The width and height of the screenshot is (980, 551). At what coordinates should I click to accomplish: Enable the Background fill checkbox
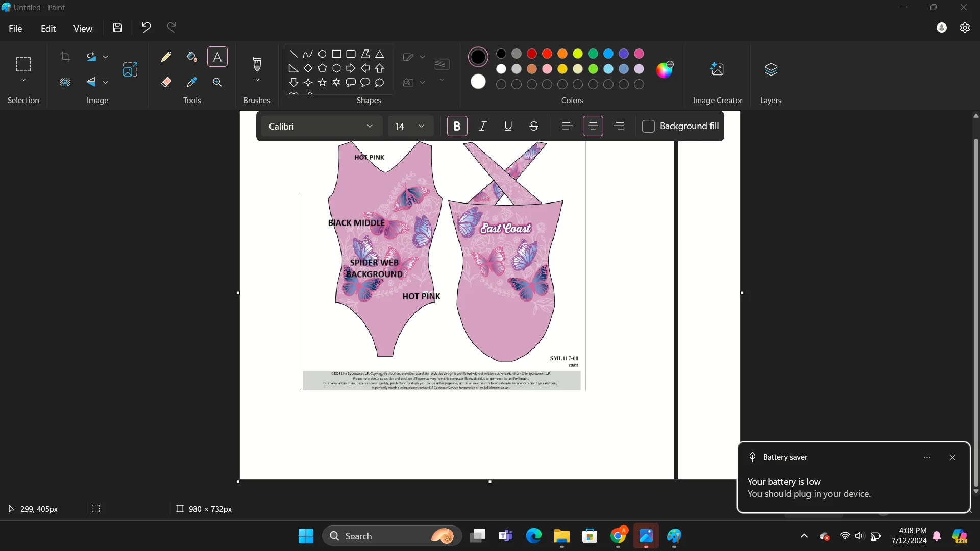point(648,126)
